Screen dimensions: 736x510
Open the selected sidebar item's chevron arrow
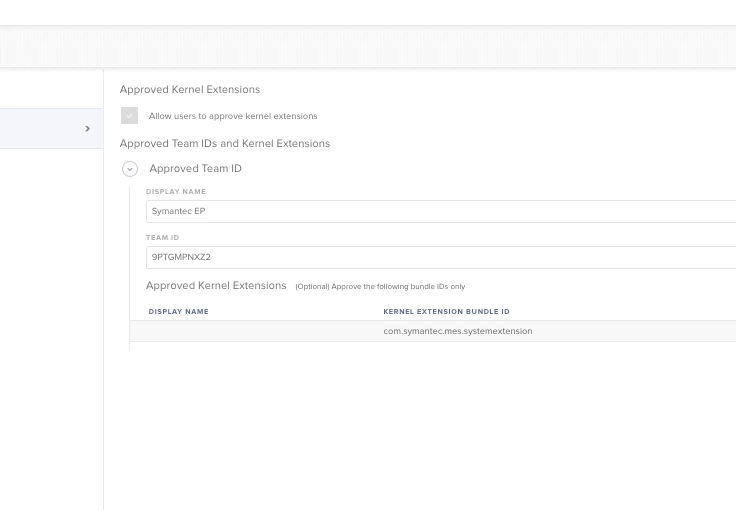click(x=87, y=129)
